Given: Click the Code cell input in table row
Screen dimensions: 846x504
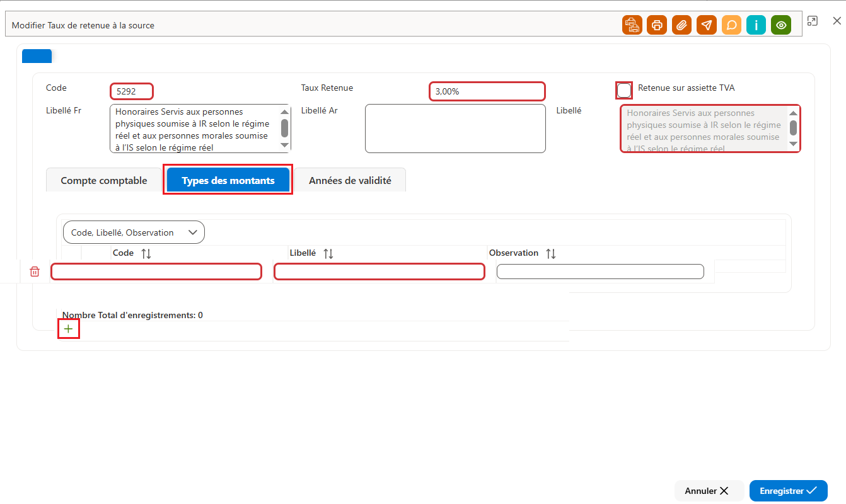Looking at the screenshot, I should point(156,272).
